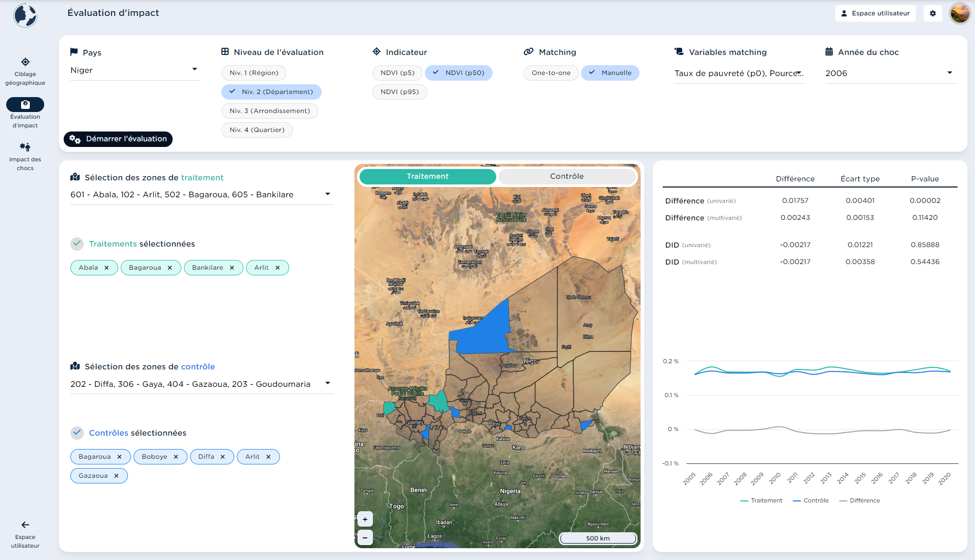The height and width of the screenshot is (560, 975).
Task: Click the Impact des chocs sidebar icon
Action: (25, 147)
